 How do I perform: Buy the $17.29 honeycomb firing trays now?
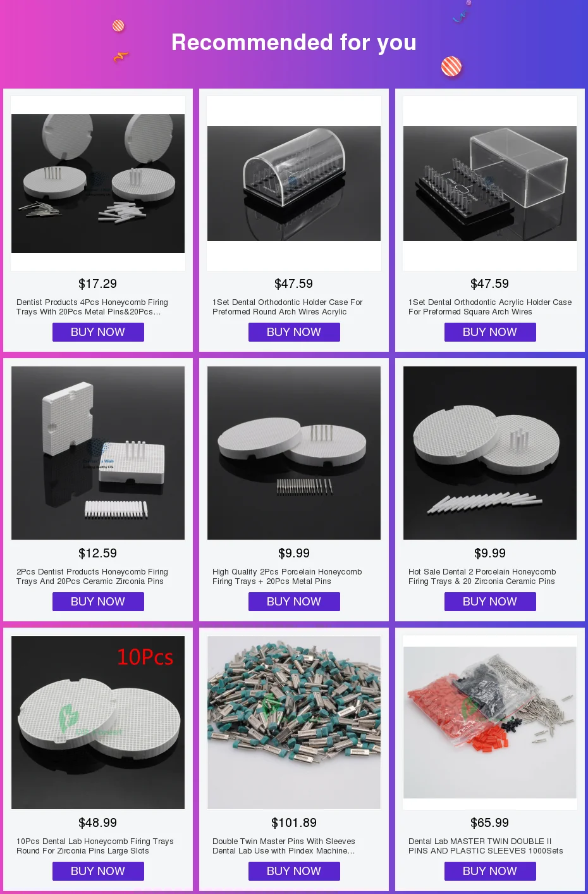tap(98, 332)
